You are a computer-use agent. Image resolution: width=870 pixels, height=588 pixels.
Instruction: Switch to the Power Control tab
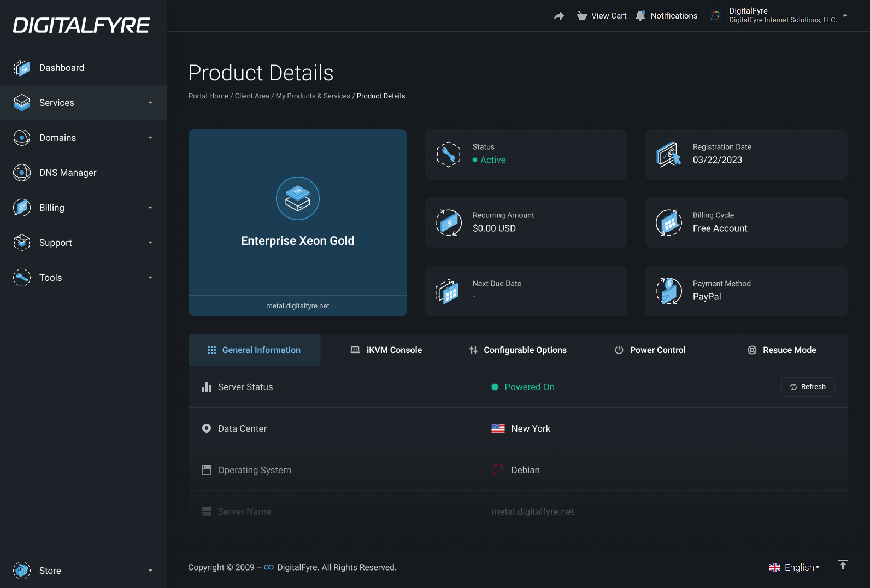(x=650, y=350)
